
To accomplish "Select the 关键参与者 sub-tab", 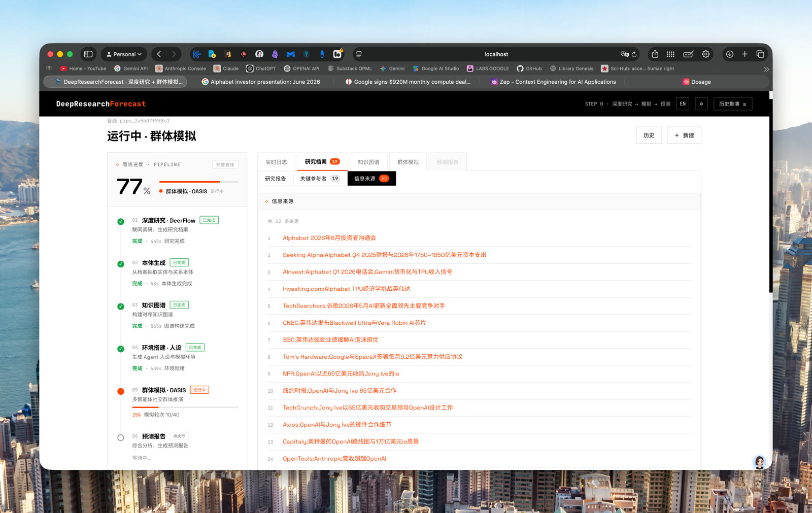I will click(320, 179).
